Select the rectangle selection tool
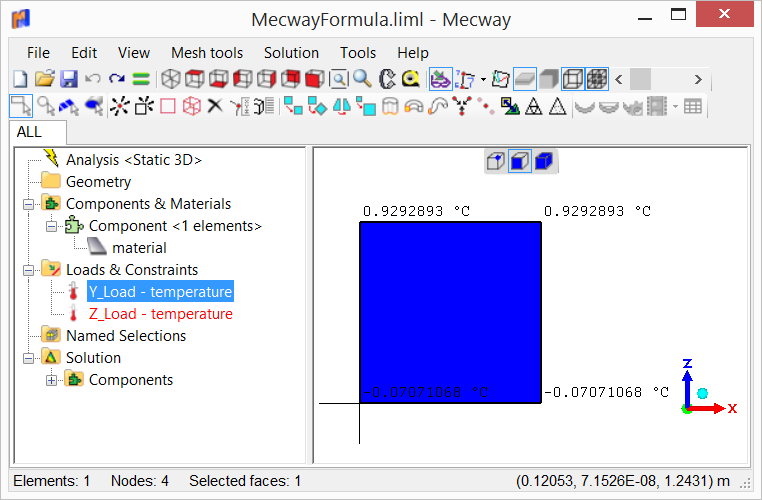 coord(21,106)
